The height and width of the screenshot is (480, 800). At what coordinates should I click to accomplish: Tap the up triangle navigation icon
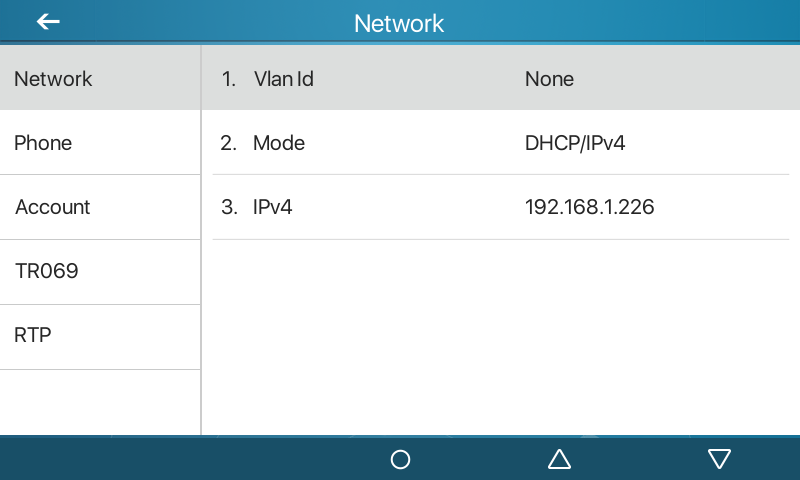click(x=559, y=459)
